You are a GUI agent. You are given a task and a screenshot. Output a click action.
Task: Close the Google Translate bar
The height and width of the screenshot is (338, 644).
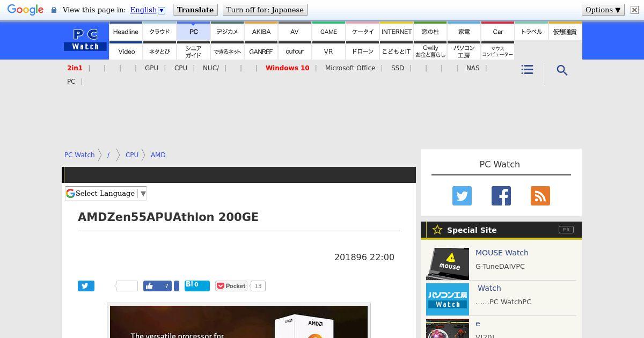(x=634, y=10)
